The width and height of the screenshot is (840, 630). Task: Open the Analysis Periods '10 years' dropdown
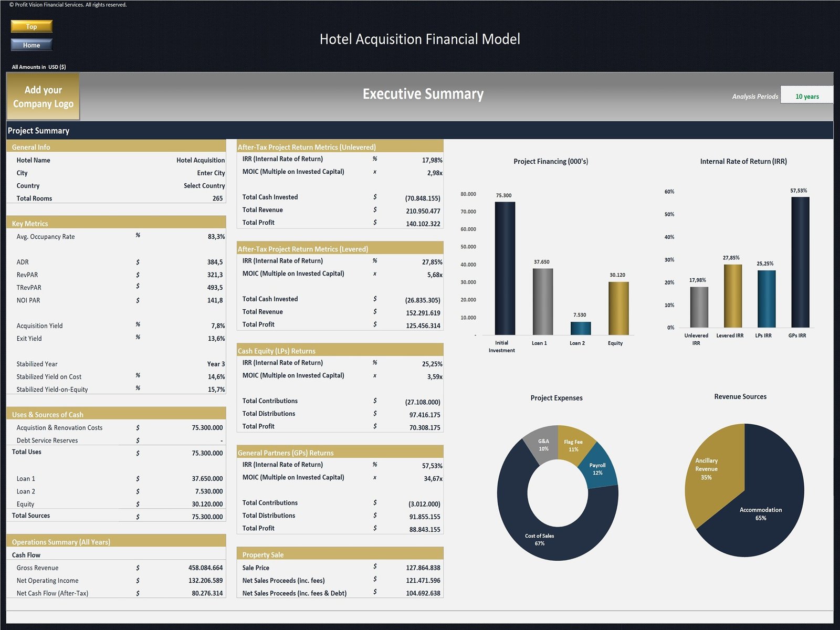(807, 96)
